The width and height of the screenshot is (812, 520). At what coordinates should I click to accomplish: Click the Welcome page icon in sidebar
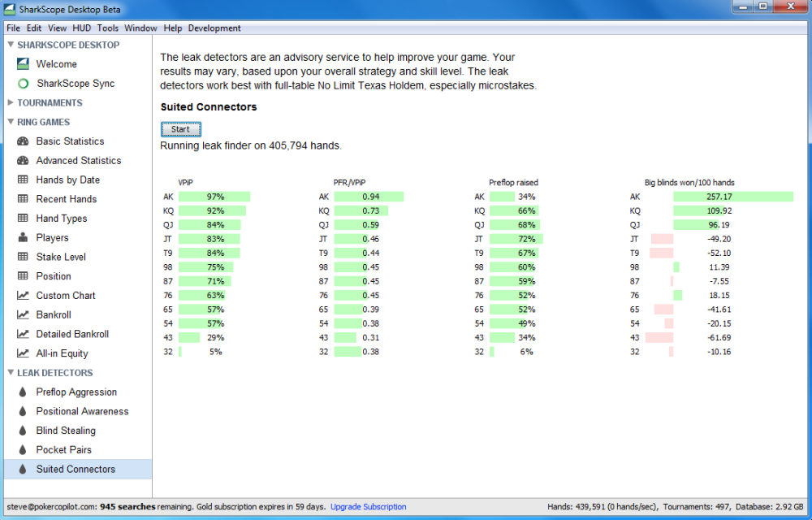click(x=23, y=63)
